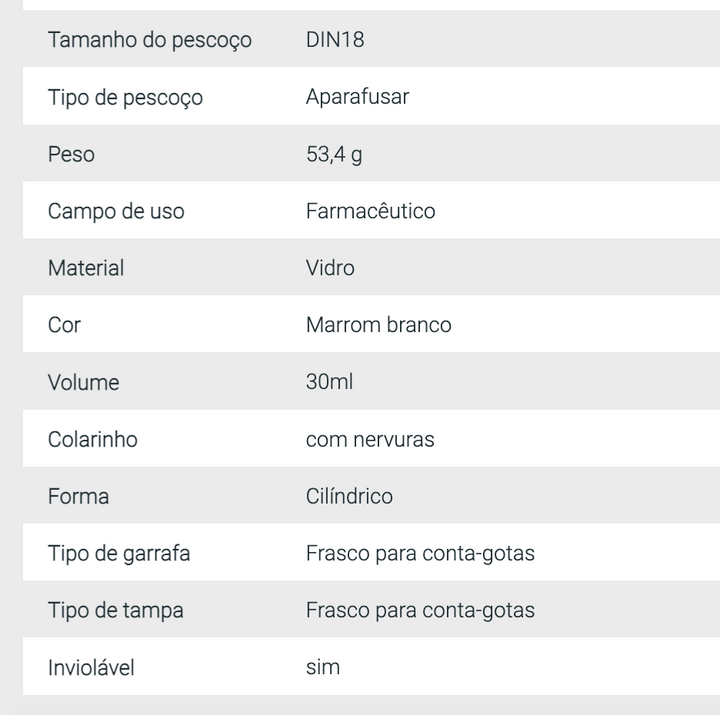Select the '53,4 g' weight value
Screen dimensions: 720x715
(334, 155)
